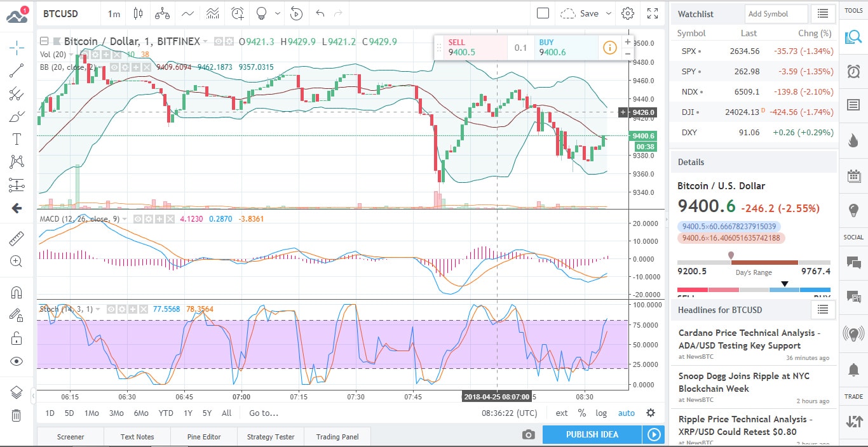Open the object tree layers icon
868x447 pixels.
click(17, 393)
